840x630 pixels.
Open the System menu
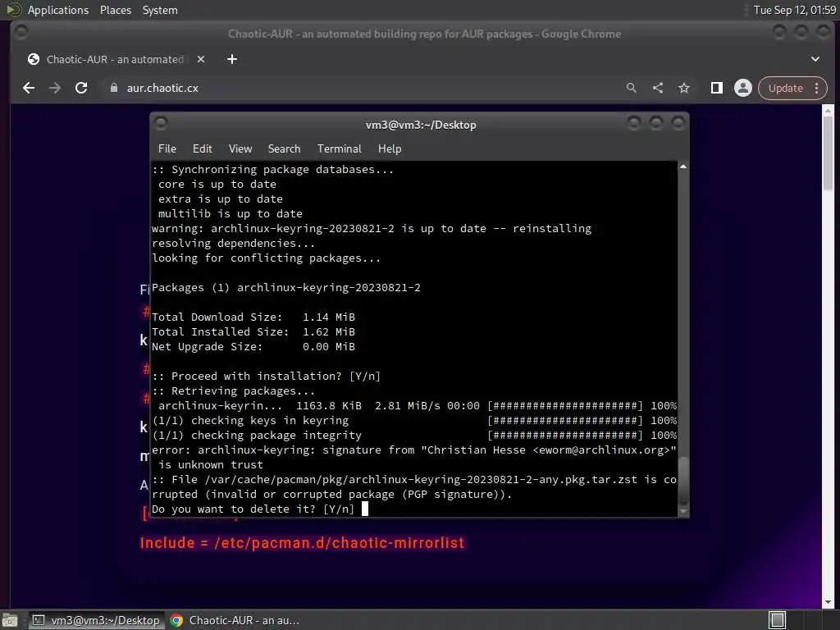[x=160, y=10]
